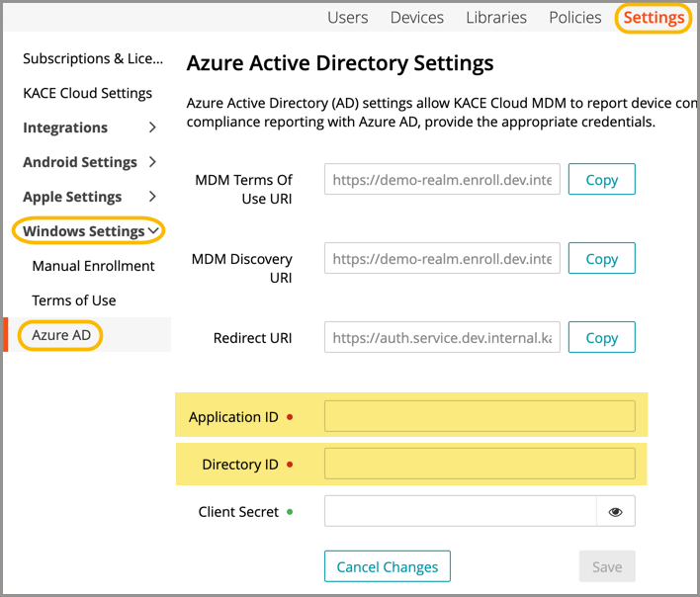This screenshot has height=597, width=700.
Task: Select the Settings tab
Action: tap(654, 18)
